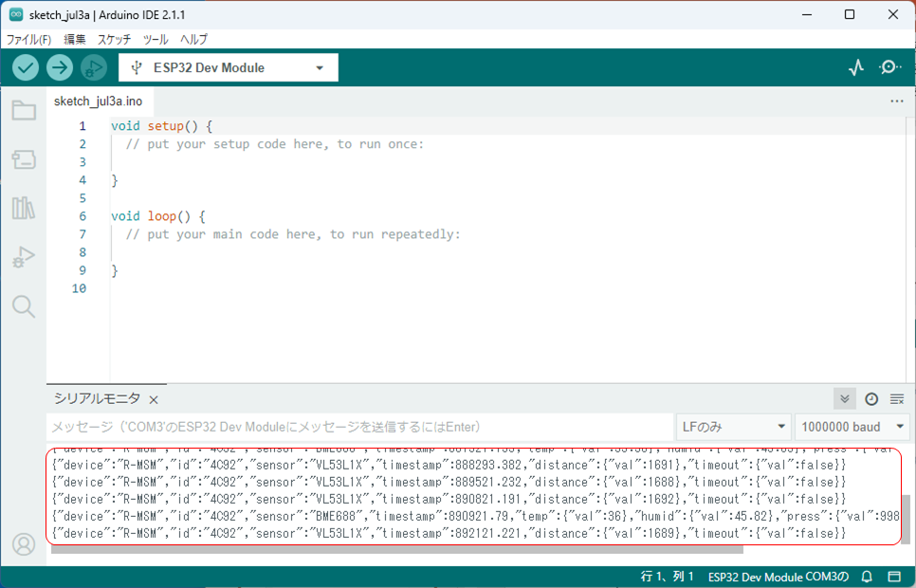Click serial line with timestamp 888293.382
Viewport: 916px width, 588px height.
coord(449,466)
